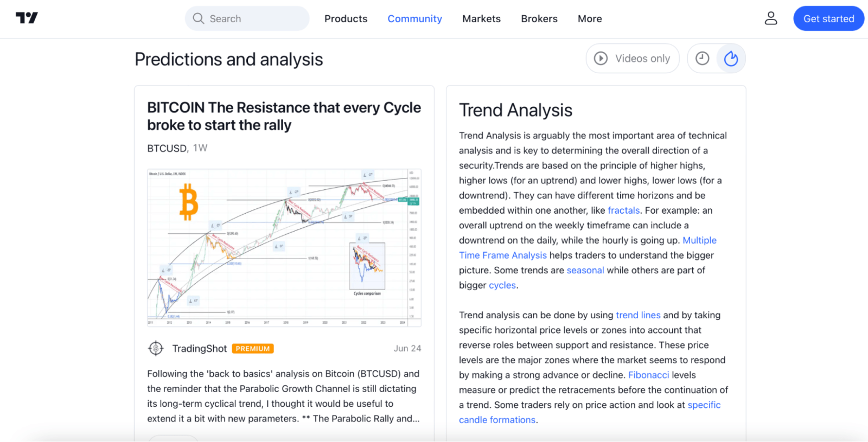The image size is (868, 442).
Task: Sort ideas by popularity (flame icon)
Action: [731, 59]
